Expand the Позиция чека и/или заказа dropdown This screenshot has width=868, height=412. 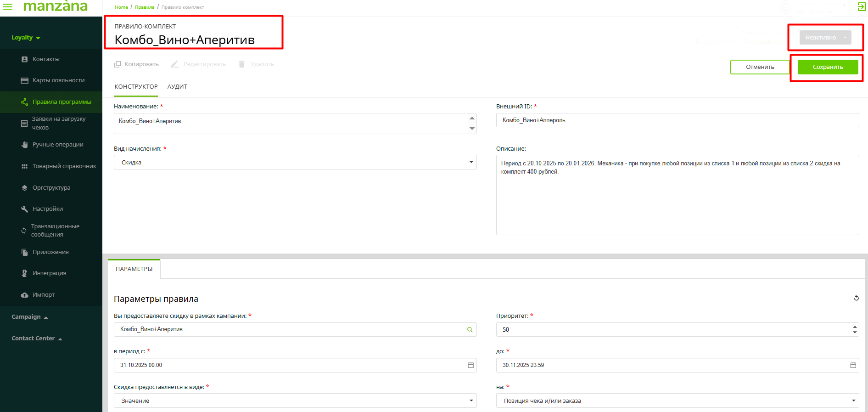853,401
